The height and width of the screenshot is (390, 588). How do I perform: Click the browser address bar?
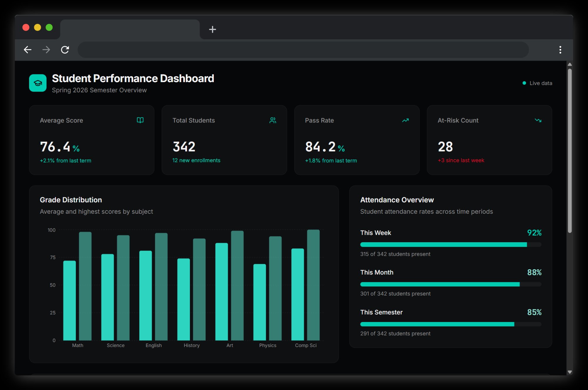click(x=303, y=50)
